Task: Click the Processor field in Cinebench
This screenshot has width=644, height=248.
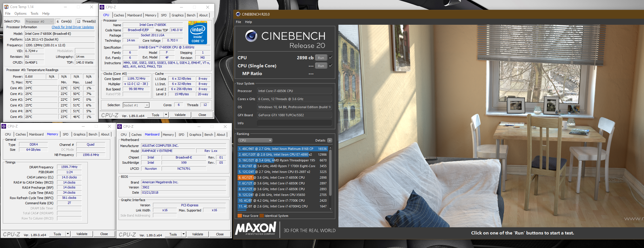Action: click(294, 91)
